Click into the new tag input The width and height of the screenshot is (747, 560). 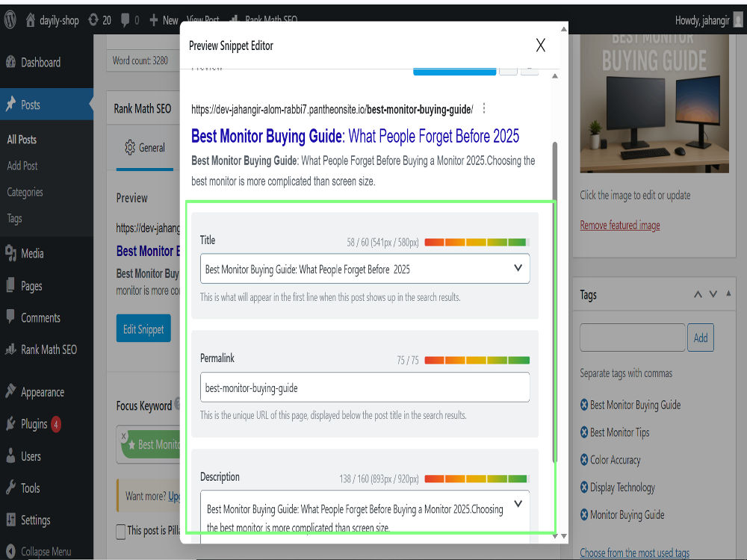point(633,337)
